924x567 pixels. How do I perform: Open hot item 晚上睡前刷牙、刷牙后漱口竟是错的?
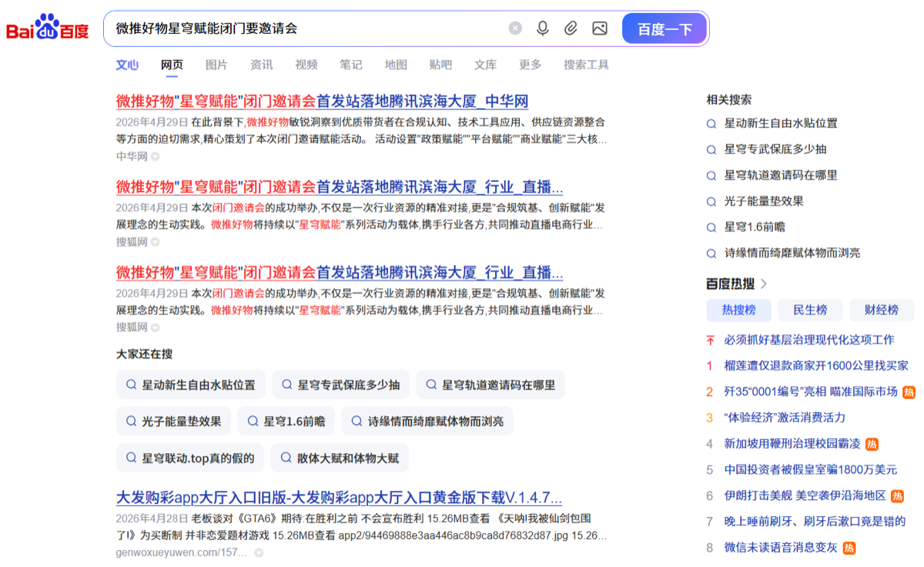[x=815, y=522]
